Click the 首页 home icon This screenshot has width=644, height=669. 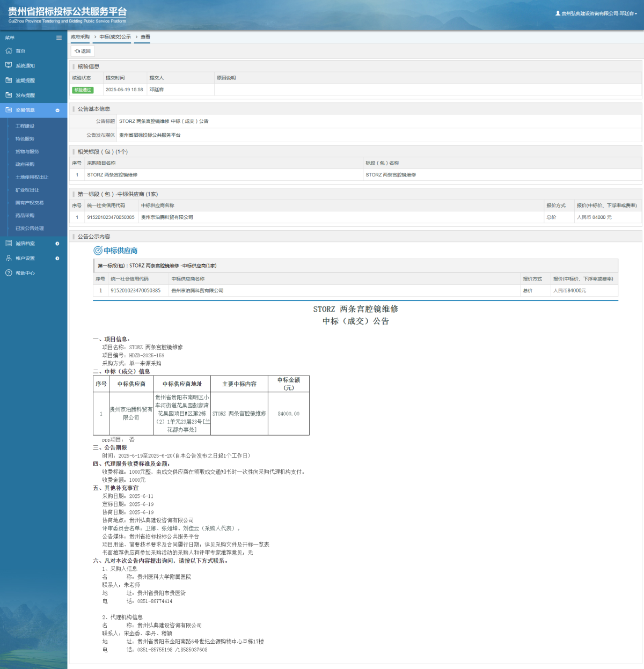(x=9, y=51)
